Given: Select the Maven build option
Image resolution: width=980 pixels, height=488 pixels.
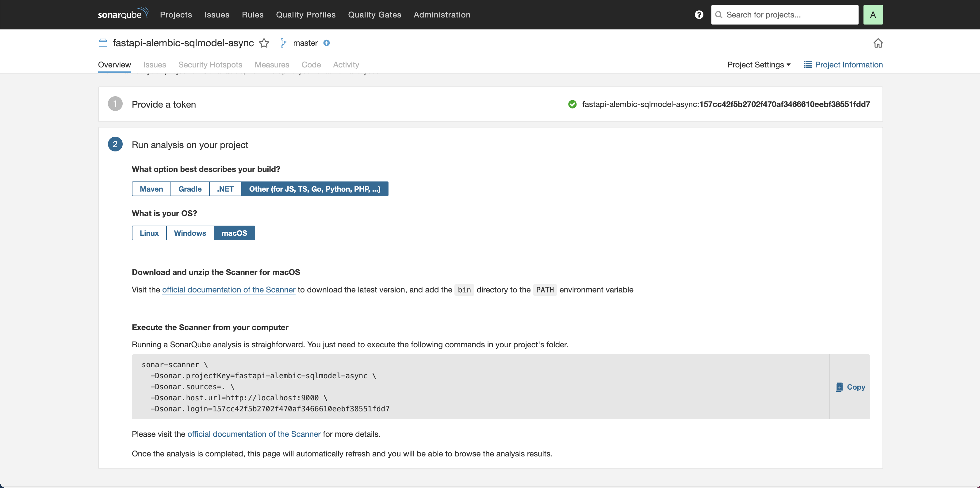Looking at the screenshot, I should 151,189.
